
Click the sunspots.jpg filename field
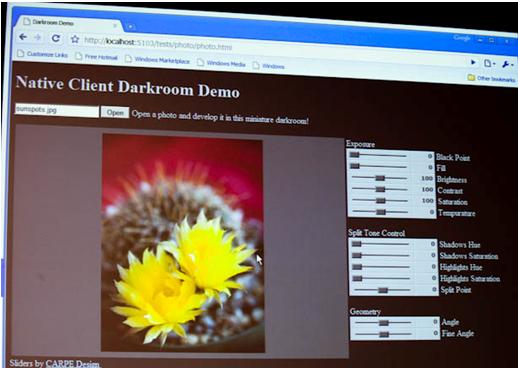click(x=57, y=110)
